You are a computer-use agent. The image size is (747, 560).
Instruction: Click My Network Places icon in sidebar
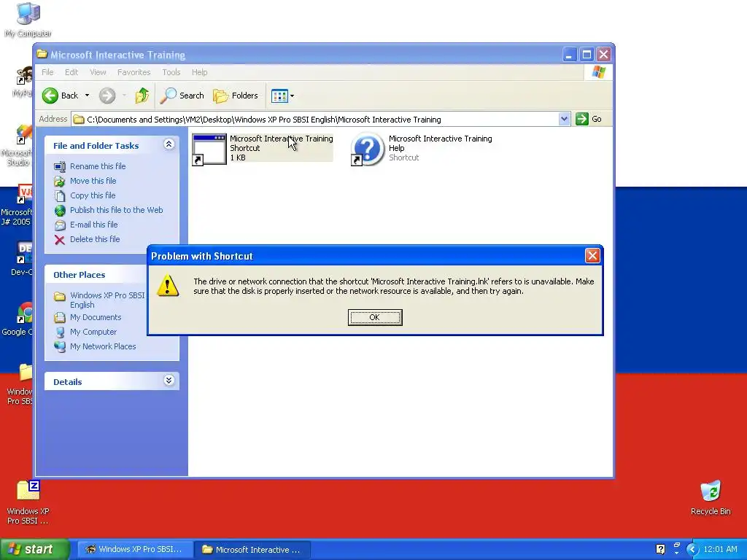[60, 346]
